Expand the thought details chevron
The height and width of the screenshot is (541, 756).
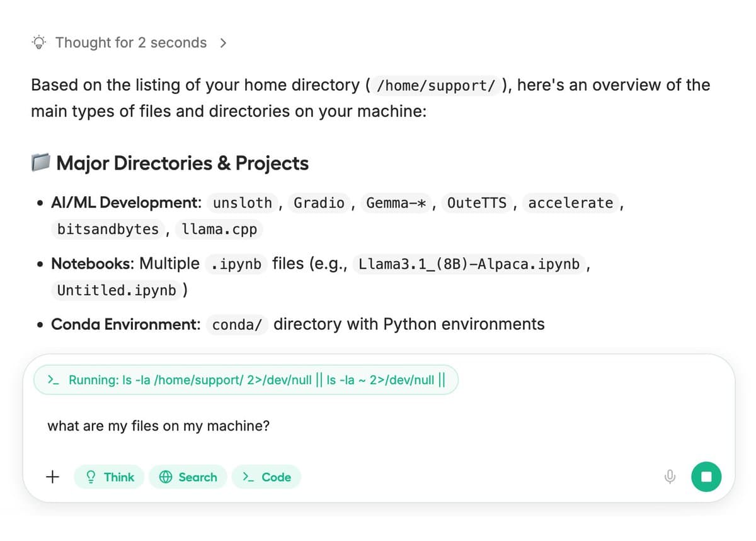coord(222,43)
